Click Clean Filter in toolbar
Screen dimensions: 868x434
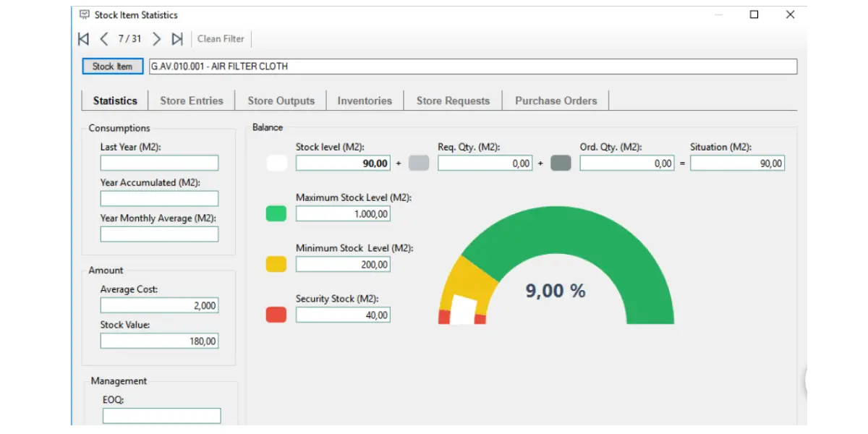[221, 39]
